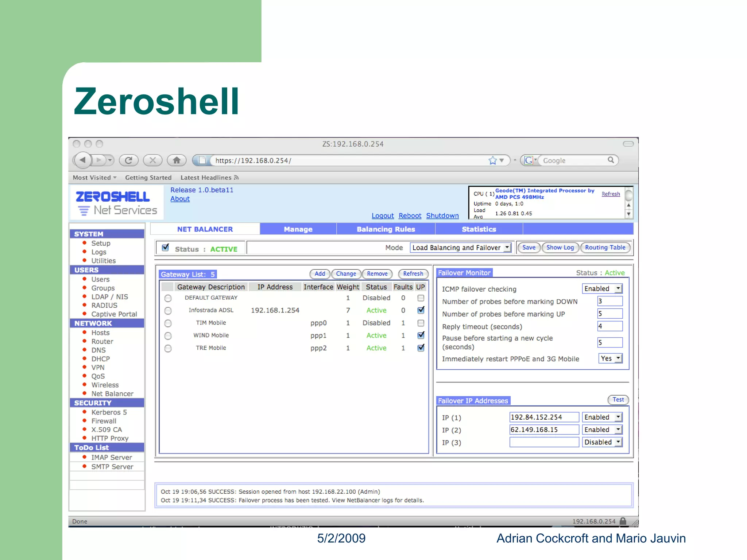This screenshot has height=560, width=747.
Task: Click the Google search engine icon
Action: (x=529, y=160)
